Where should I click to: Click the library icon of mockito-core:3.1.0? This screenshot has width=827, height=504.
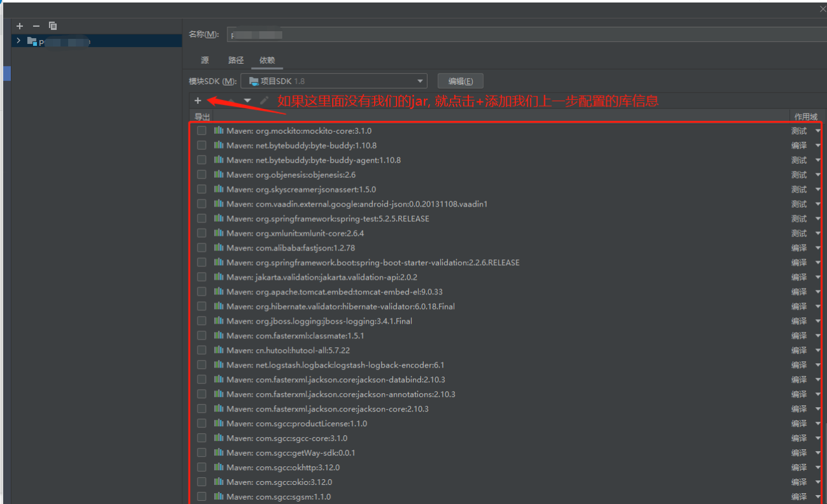[219, 131]
